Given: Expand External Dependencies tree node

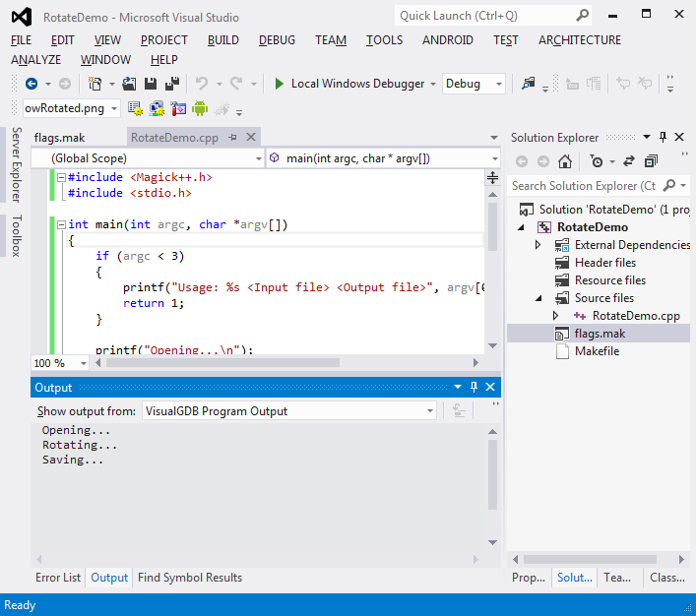Looking at the screenshot, I should 538,245.
